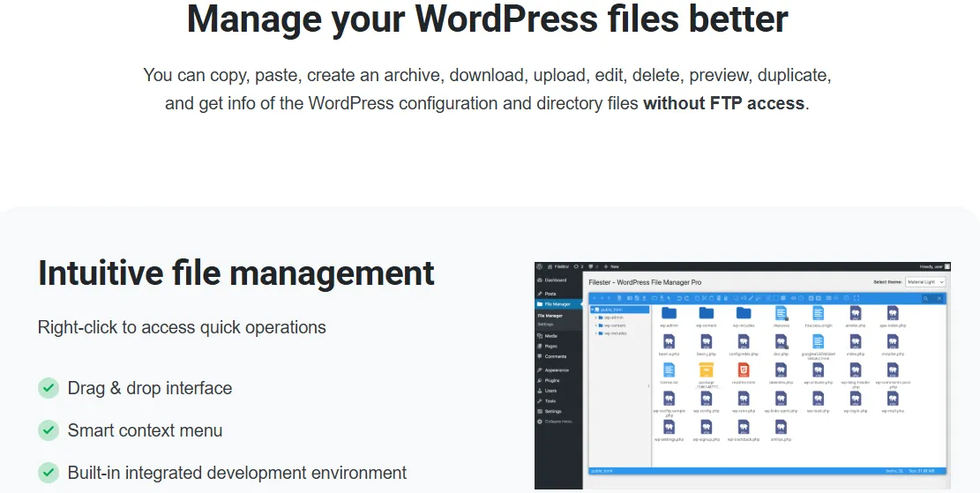Expand the wp-content tree folder arrow
The height and width of the screenshot is (493, 980).
click(595, 325)
